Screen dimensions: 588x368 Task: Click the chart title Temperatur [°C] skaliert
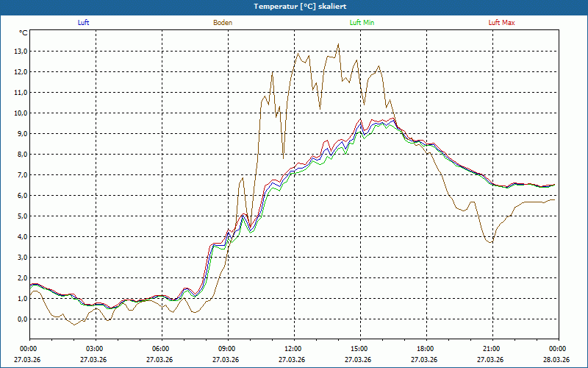point(294,6)
